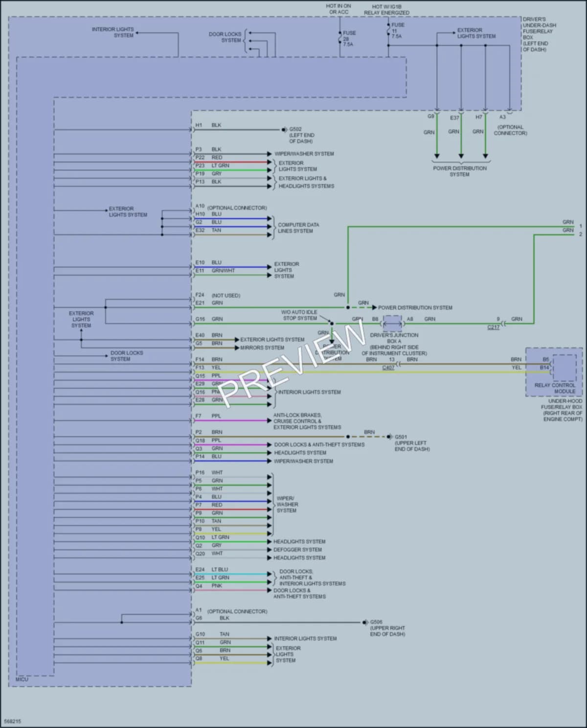Screen dimensions: 587x728
Task: Click the P14 BLU pin label
Action: click(x=208, y=457)
